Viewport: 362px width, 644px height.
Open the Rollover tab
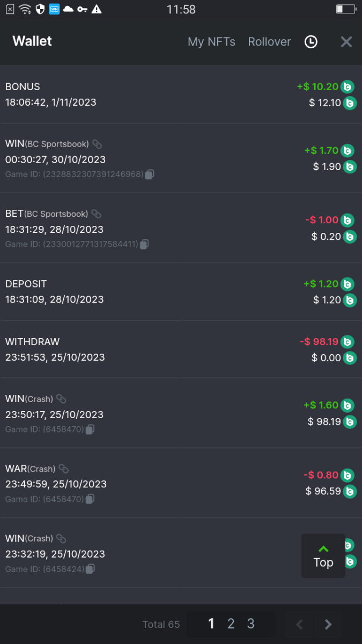point(269,42)
